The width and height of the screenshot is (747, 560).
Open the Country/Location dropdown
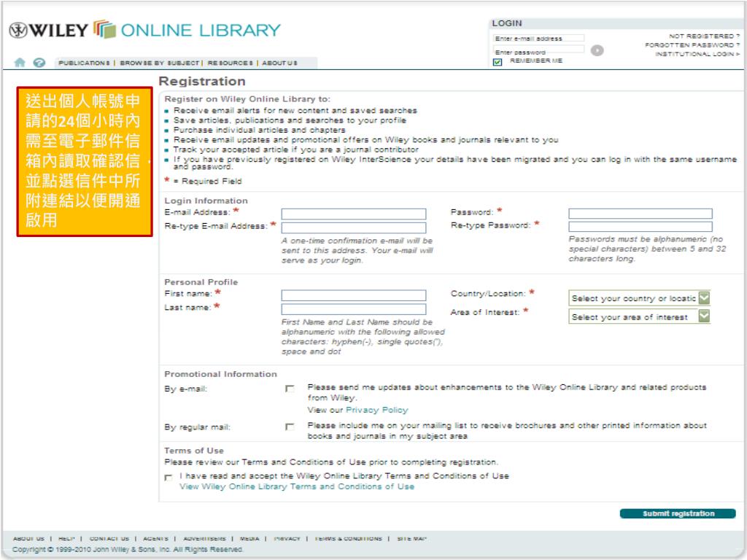639,298
